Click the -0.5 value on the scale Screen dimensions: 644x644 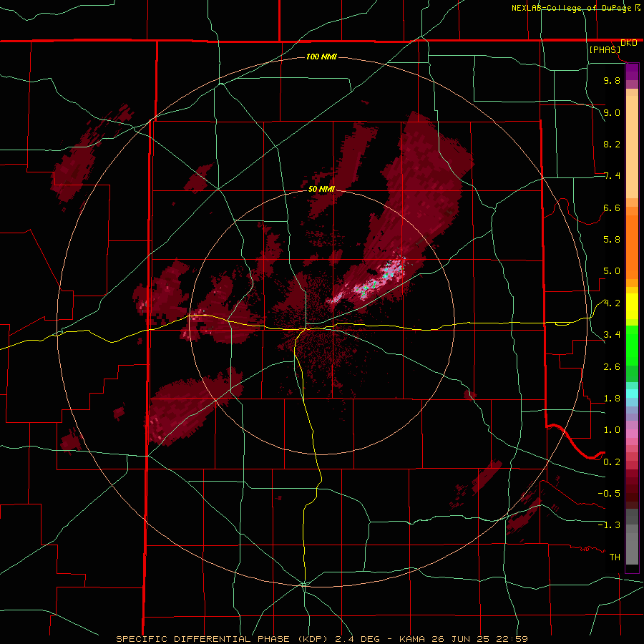(609, 494)
